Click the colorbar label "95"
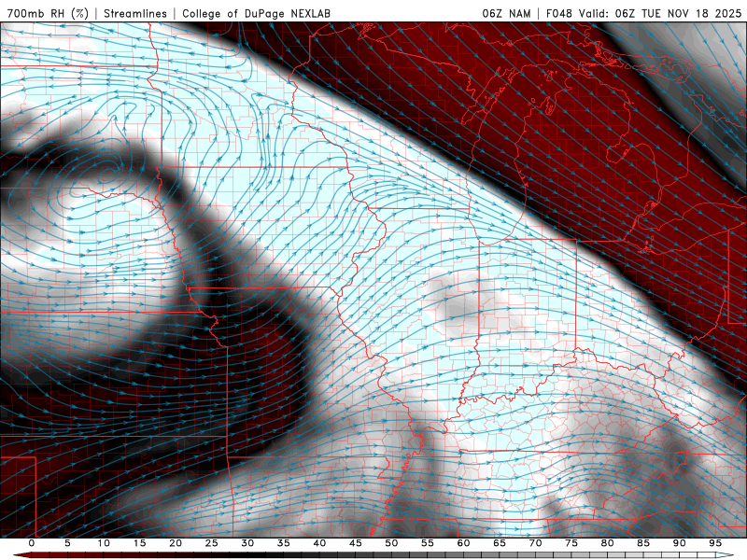The image size is (747, 560). click(x=715, y=543)
